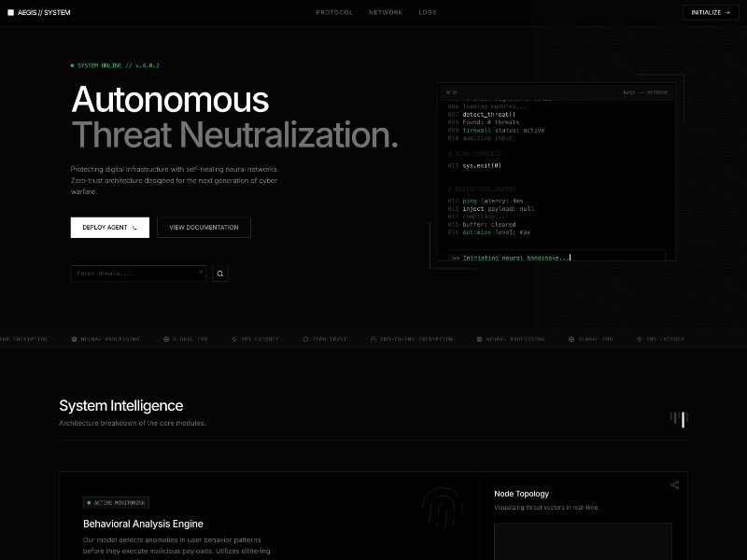Open the LOGS section

point(428,12)
